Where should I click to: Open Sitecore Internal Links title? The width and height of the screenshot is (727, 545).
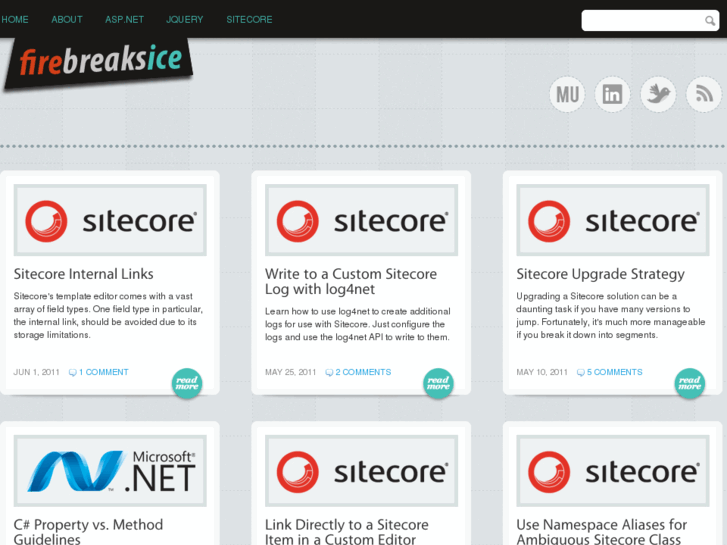pyautogui.click(x=83, y=274)
